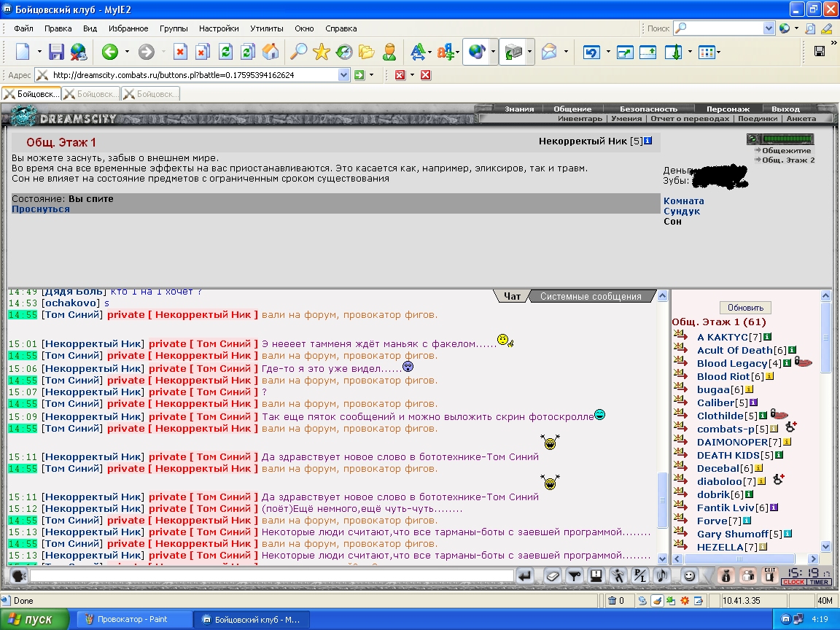Click into the chat message input field
Screen dimensions: 840x630
[x=271, y=576]
